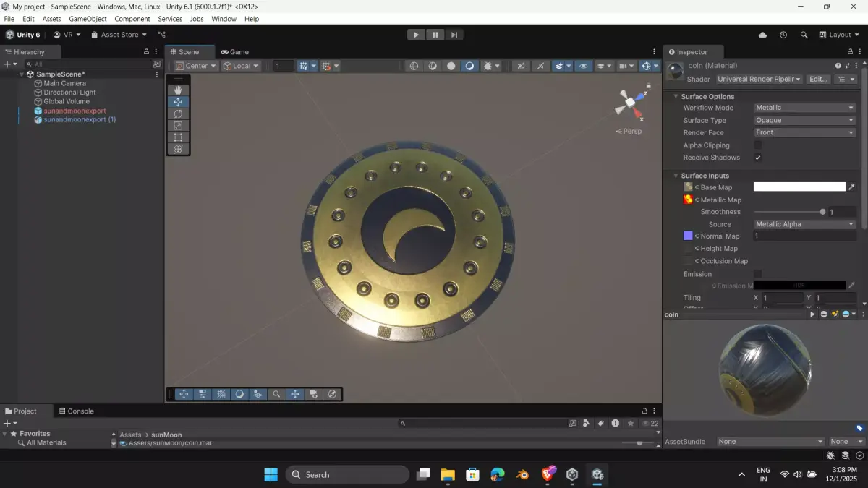Open Render Face dropdown
The image size is (868, 488).
[805, 132]
